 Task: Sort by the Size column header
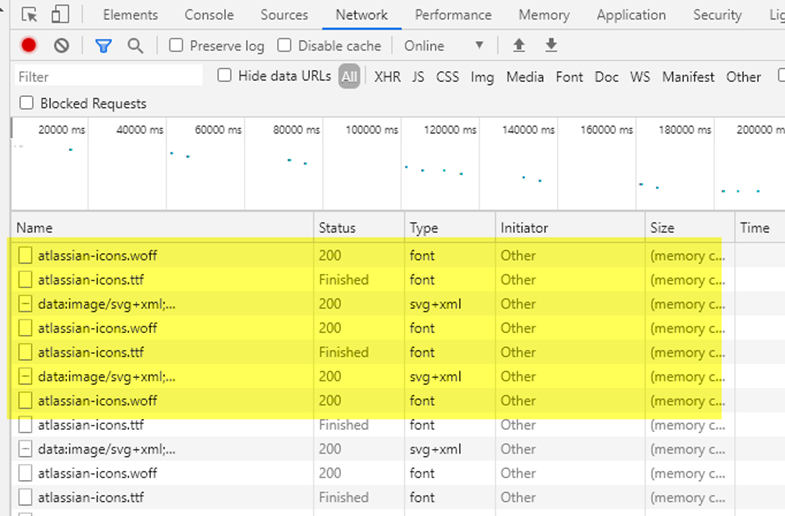click(x=690, y=228)
